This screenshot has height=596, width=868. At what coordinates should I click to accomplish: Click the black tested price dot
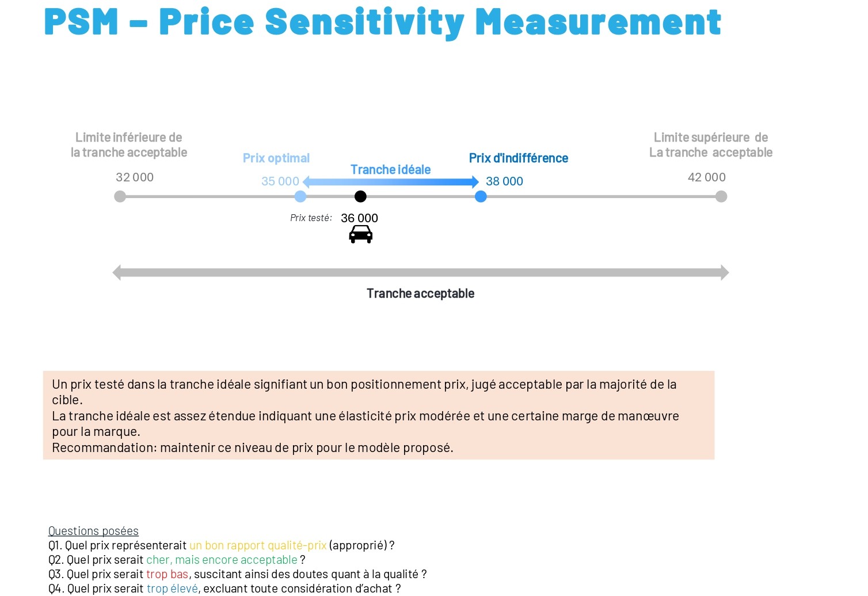point(360,197)
